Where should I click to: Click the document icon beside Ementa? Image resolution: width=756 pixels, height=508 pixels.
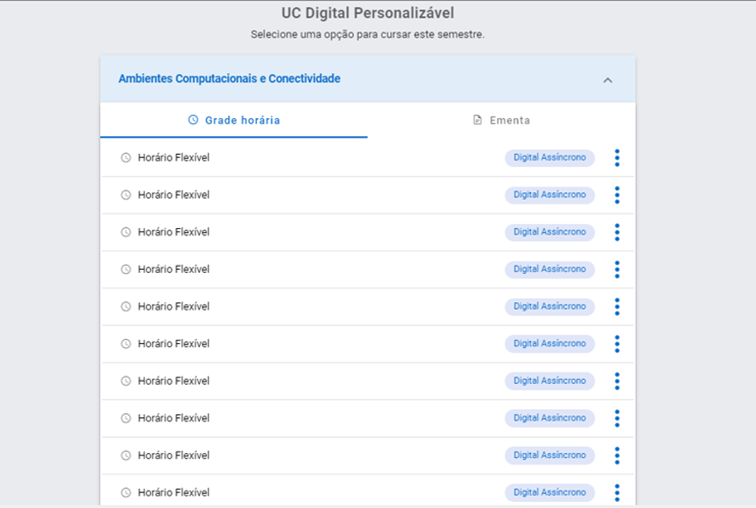[477, 120]
